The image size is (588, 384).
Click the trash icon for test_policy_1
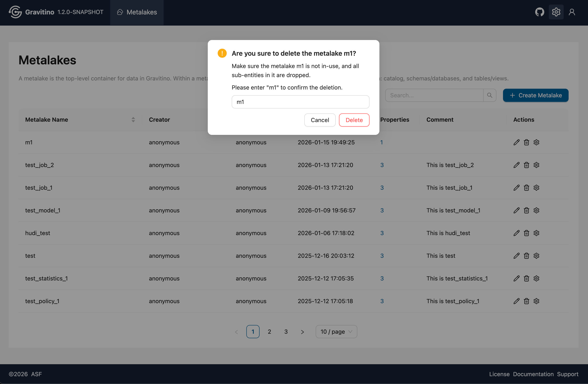pyautogui.click(x=526, y=301)
